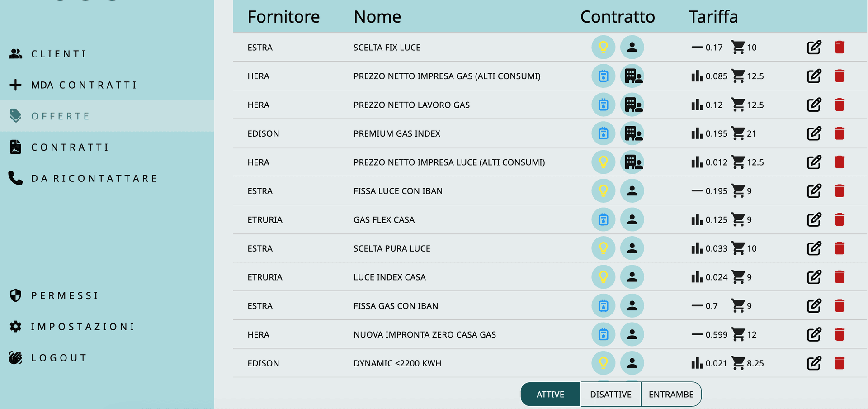The height and width of the screenshot is (409, 868).
Task: Click the Contratto column header
Action: (x=618, y=17)
